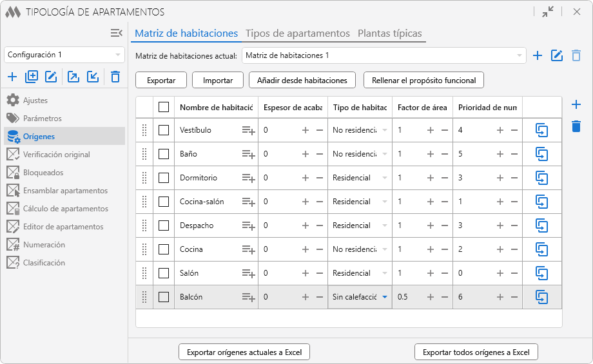This screenshot has height=364, width=593.
Task: Tick the checkbox for the Salón row
Action: tap(164, 273)
